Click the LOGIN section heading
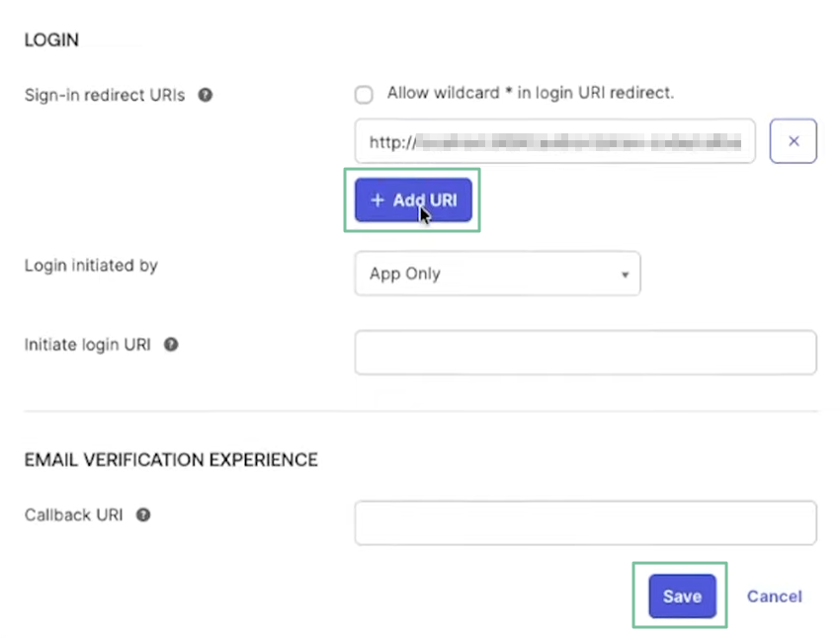Image resolution: width=840 pixels, height=638 pixels. 51,40
